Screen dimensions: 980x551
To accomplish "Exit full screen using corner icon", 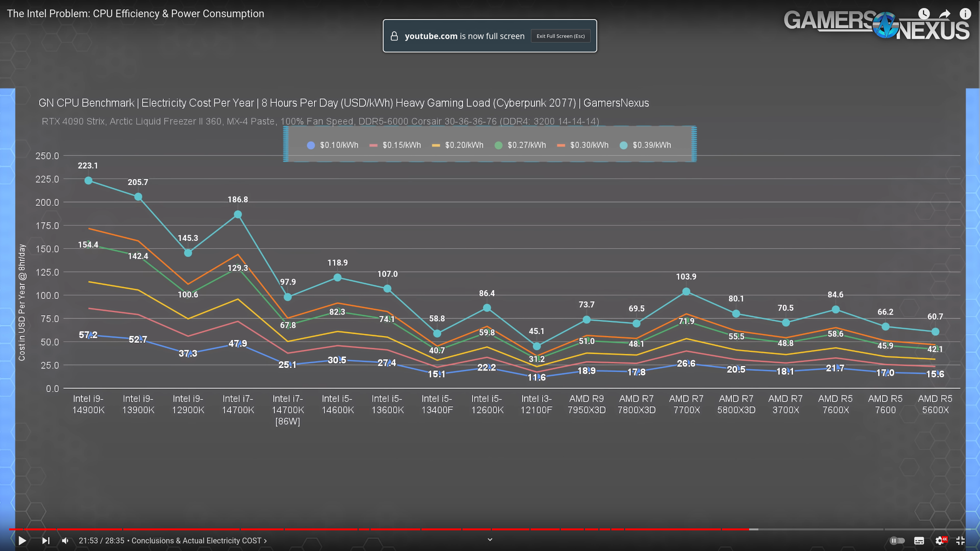I will (960, 540).
